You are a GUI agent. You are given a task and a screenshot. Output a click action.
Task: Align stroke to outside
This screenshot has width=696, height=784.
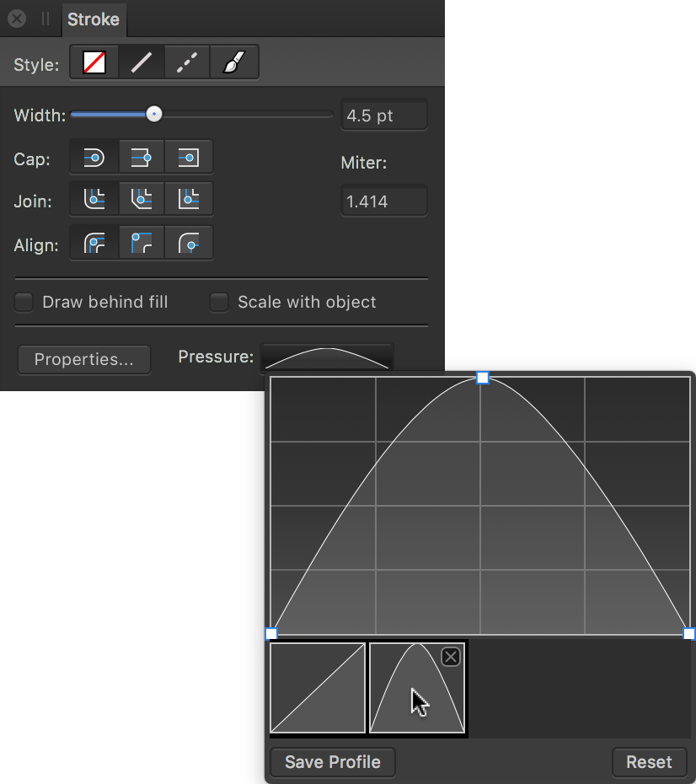click(x=189, y=244)
